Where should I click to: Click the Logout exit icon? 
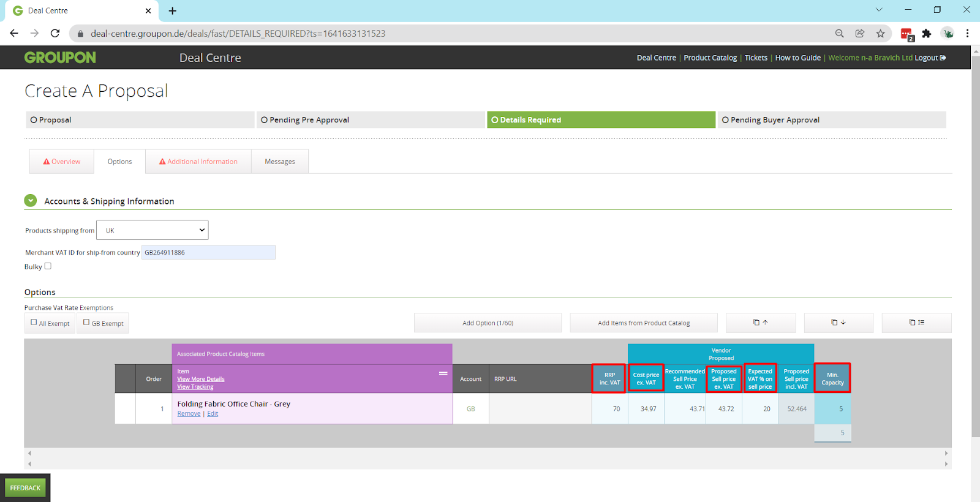point(943,58)
